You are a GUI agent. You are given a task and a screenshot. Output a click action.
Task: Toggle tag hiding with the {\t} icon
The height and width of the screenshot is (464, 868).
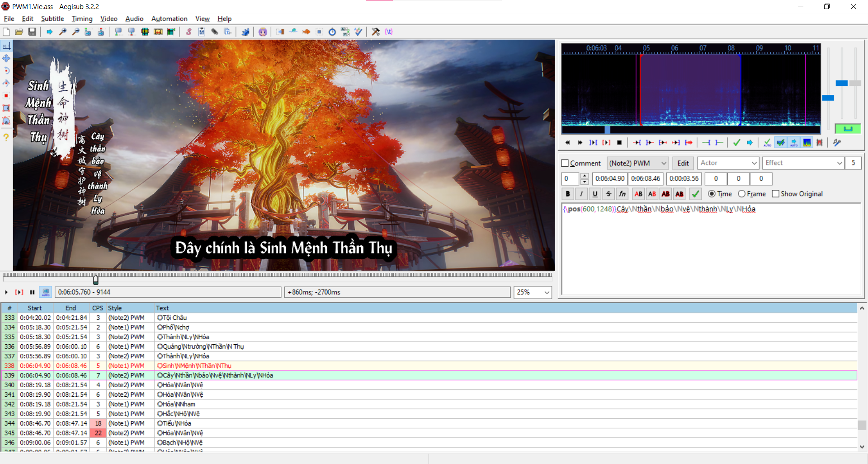[389, 32]
